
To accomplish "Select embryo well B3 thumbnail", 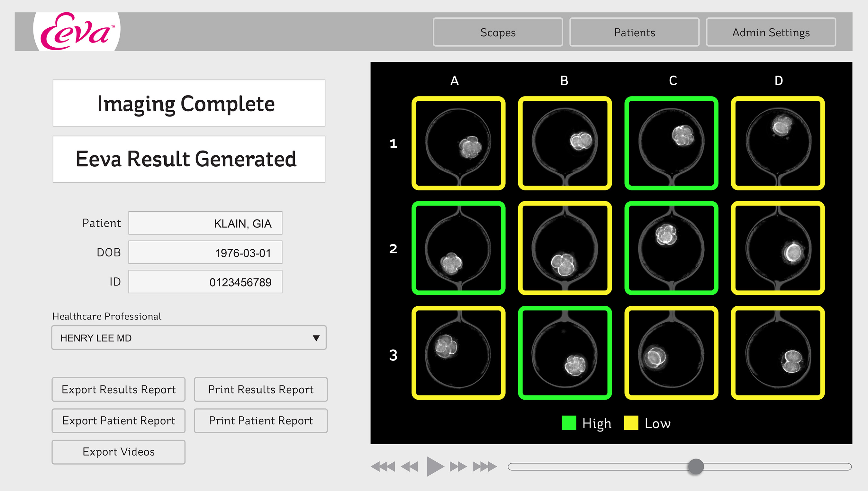I will (x=565, y=353).
